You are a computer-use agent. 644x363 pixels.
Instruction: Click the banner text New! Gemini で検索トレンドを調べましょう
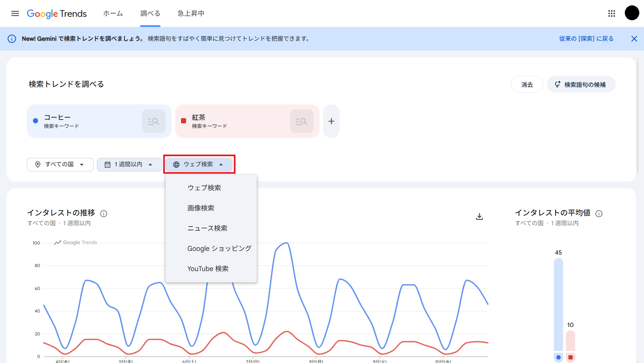pos(83,39)
